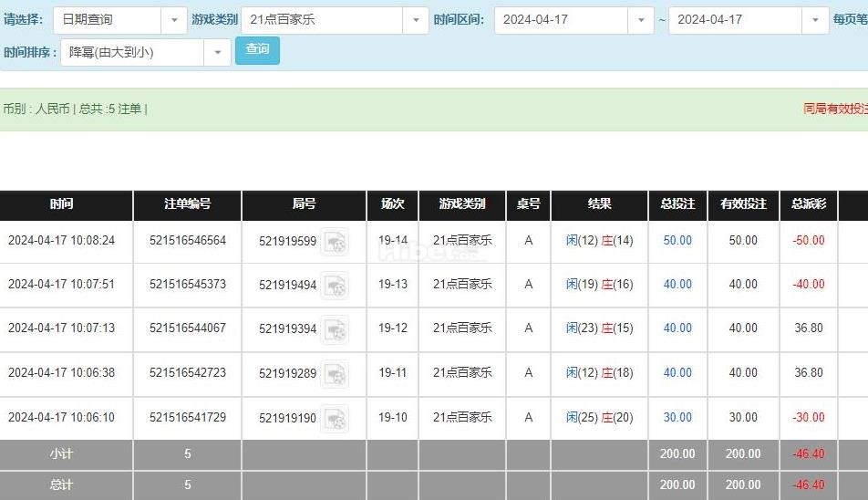Expand the start date 2024-04-17 dropdown

click(x=640, y=20)
